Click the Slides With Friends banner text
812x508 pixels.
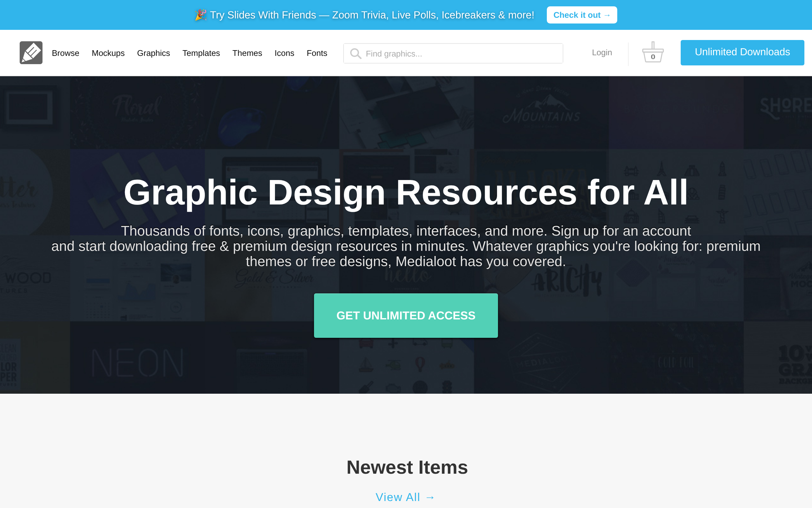364,15
